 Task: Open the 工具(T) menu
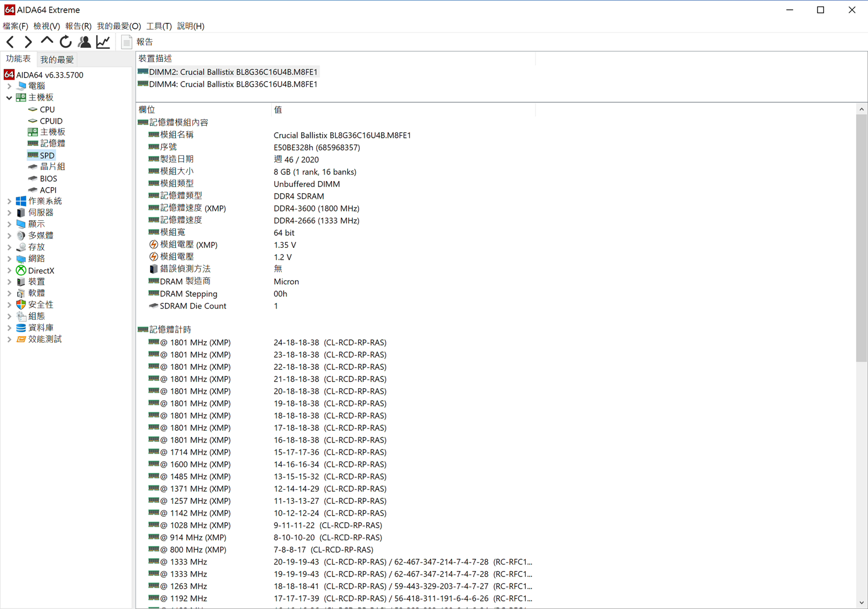(158, 26)
